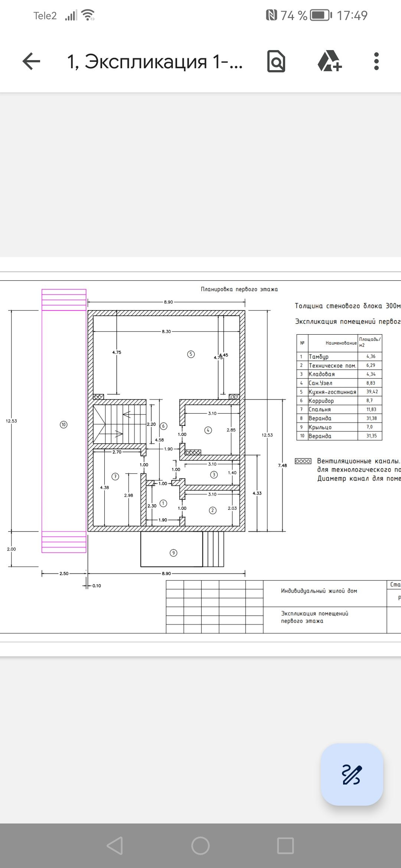Open the three-dot more options menu
Viewport: 401px width, 868px height.
tap(376, 61)
